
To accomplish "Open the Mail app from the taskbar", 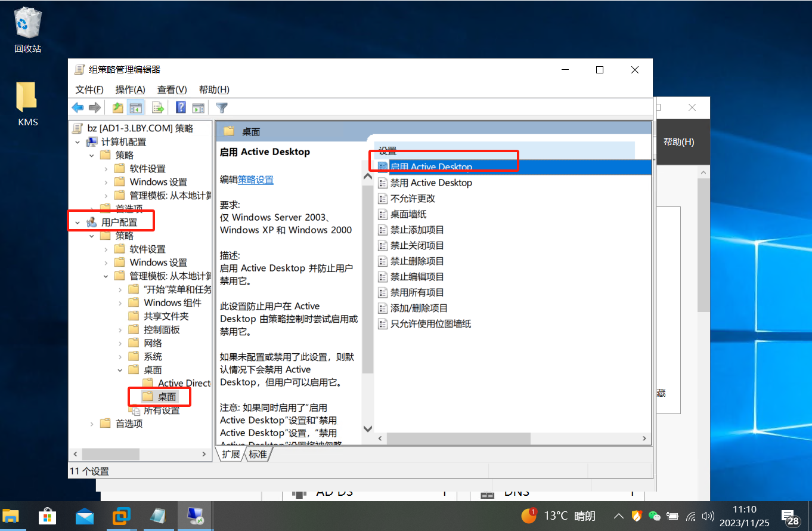I will click(85, 516).
